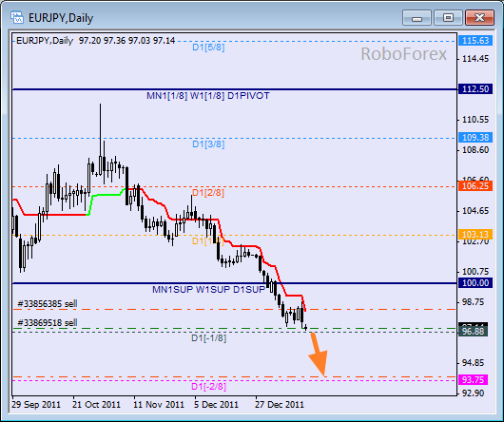Screen dimensions: 504x422
Task: Select the MN1[1/8] W1[1/8] D1PIVOT label
Action: (x=208, y=96)
